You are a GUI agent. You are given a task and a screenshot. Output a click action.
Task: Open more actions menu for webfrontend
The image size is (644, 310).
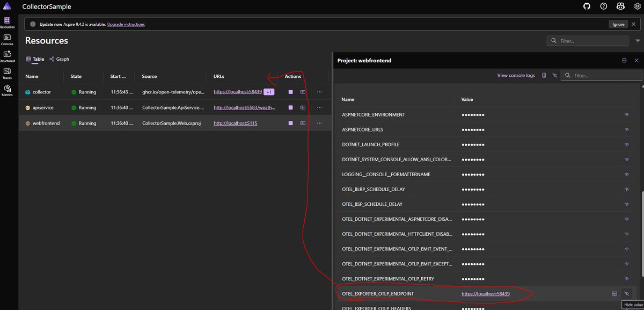click(319, 123)
